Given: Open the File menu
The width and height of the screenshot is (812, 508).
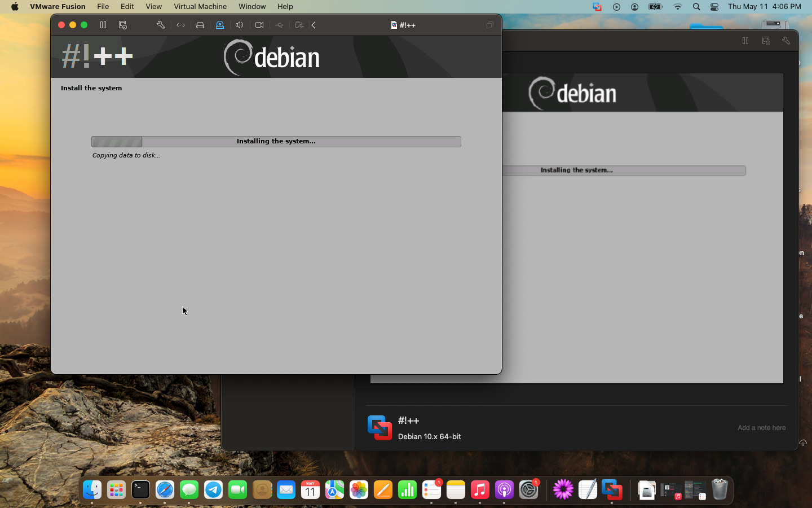Looking at the screenshot, I should (x=103, y=7).
